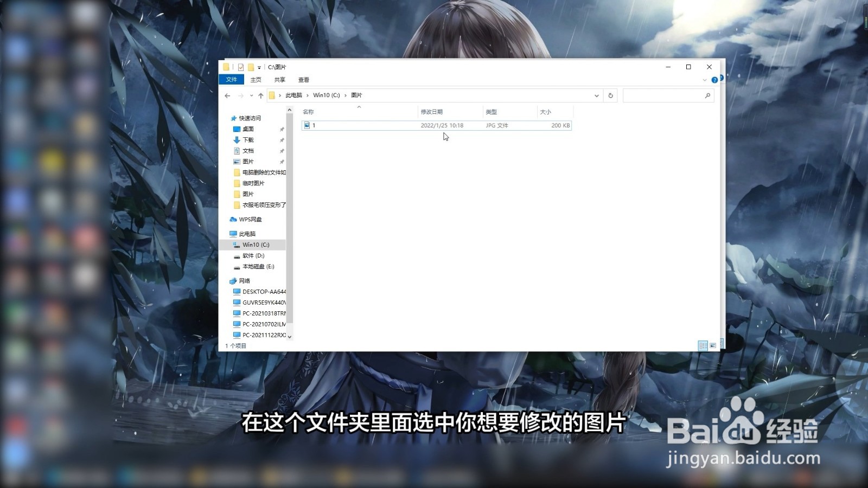
Task: Open the 文件 ribbon tab
Action: click(232, 80)
